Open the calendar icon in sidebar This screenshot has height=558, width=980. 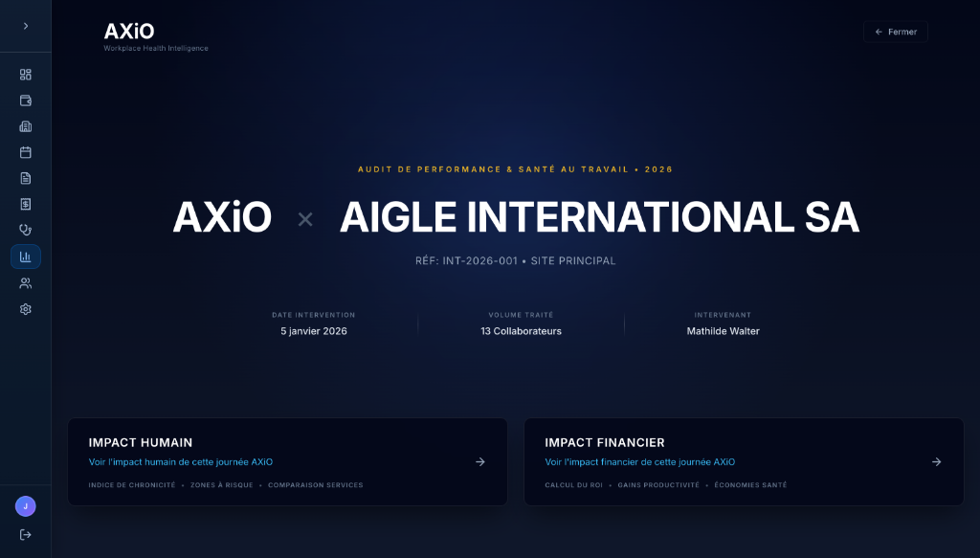(x=26, y=152)
